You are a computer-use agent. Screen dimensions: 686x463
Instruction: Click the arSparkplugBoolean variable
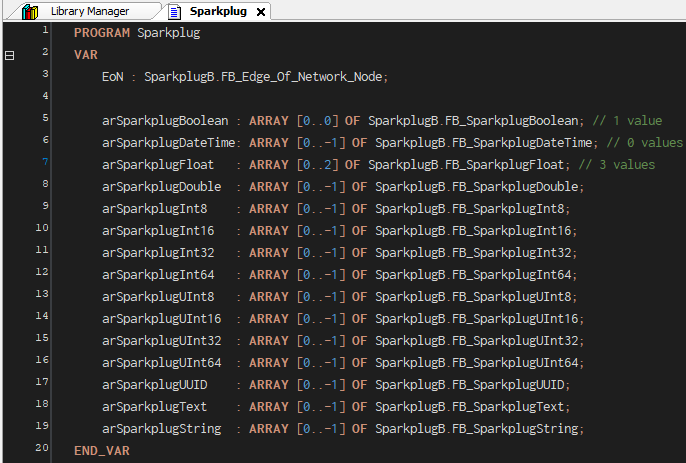pos(166,121)
